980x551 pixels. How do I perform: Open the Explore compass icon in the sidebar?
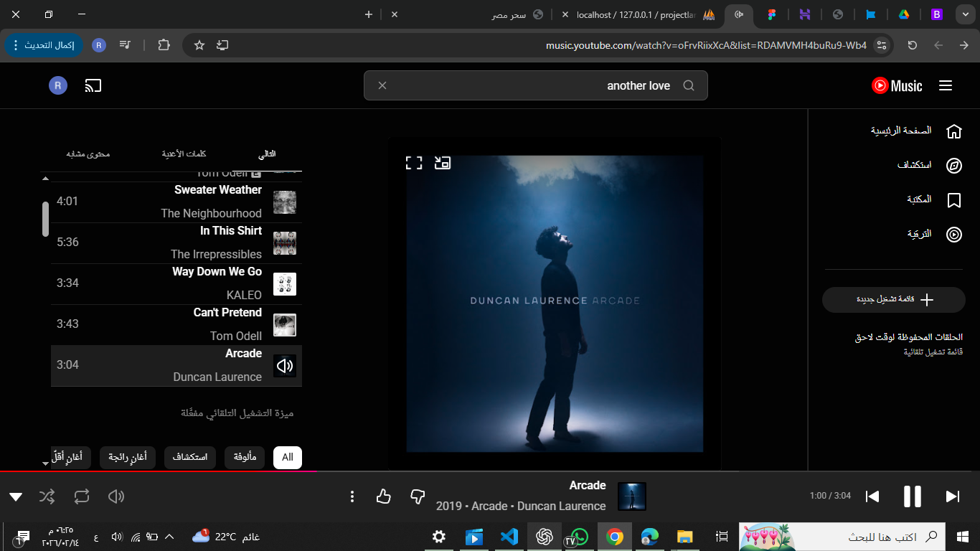click(953, 166)
